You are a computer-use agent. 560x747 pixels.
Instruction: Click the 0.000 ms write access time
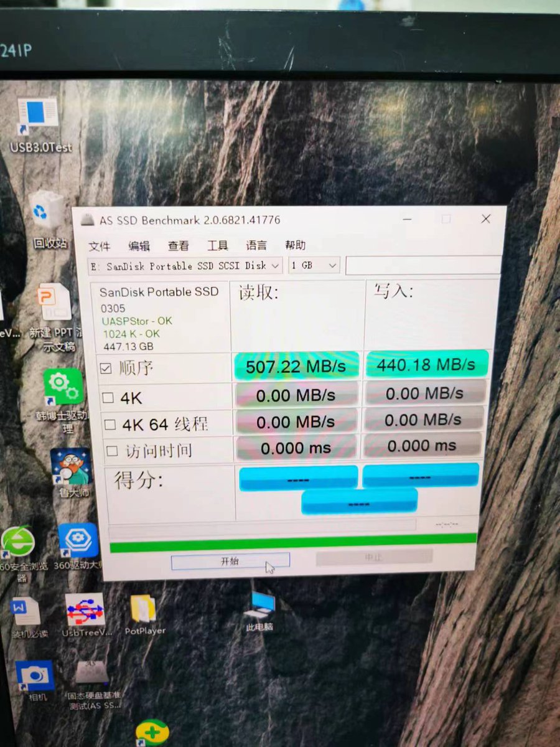click(423, 446)
